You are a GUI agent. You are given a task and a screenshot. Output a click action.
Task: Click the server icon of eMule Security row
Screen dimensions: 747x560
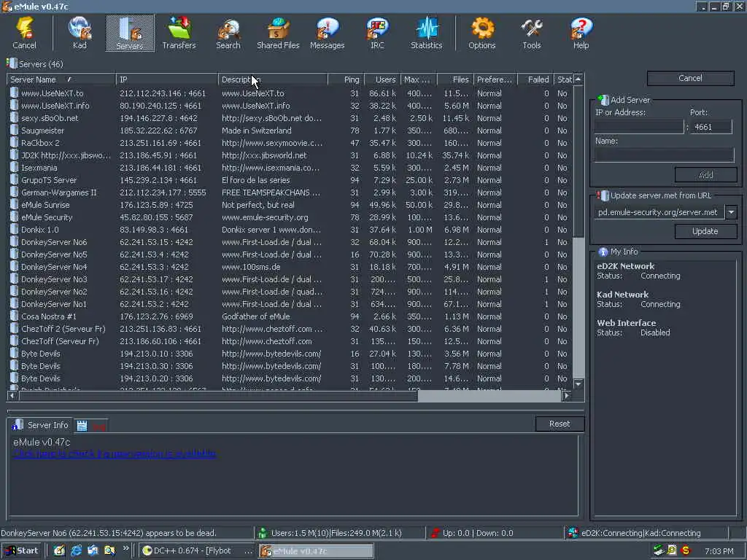coord(15,217)
